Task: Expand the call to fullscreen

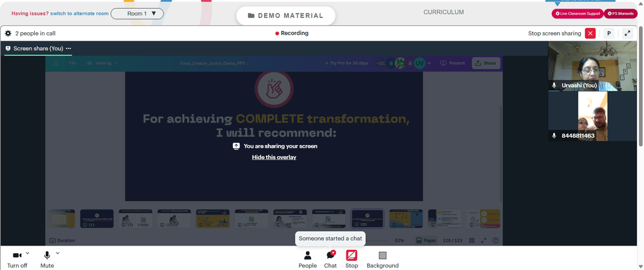Action: (627, 34)
